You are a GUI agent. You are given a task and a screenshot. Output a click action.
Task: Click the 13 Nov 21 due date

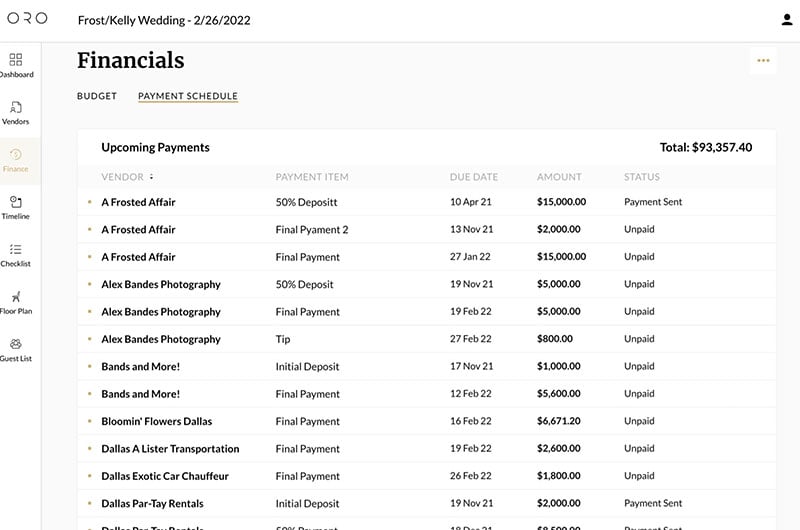(x=471, y=229)
